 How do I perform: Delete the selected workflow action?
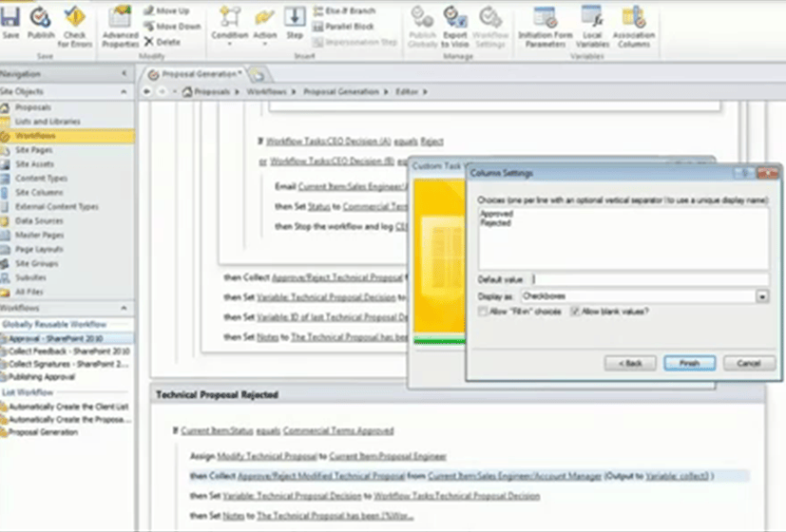click(x=163, y=42)
